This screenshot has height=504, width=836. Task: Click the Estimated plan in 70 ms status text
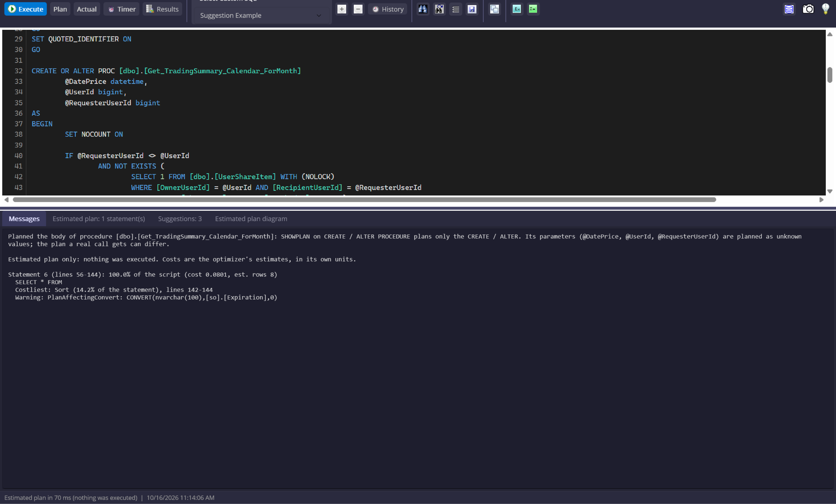(71, 497)
